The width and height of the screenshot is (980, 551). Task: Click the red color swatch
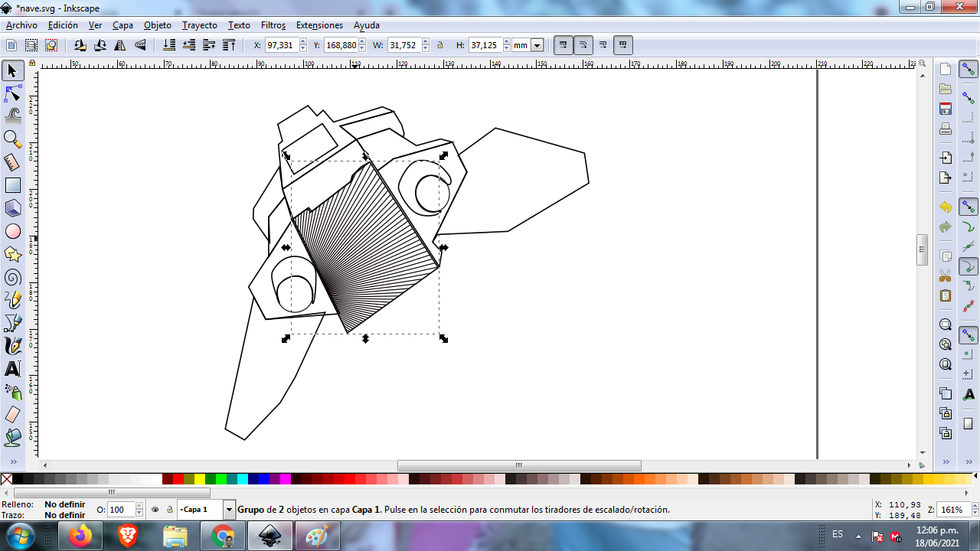178,479
